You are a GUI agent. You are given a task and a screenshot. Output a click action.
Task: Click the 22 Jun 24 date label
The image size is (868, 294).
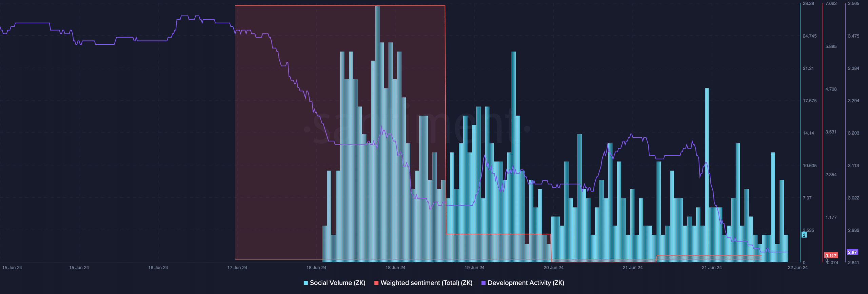coord(798,268)
